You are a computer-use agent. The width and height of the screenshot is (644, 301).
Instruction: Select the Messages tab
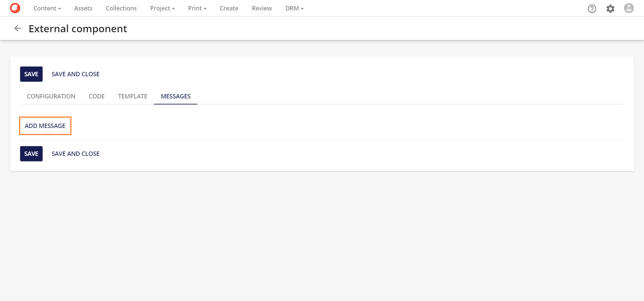[x=176, y=96]
